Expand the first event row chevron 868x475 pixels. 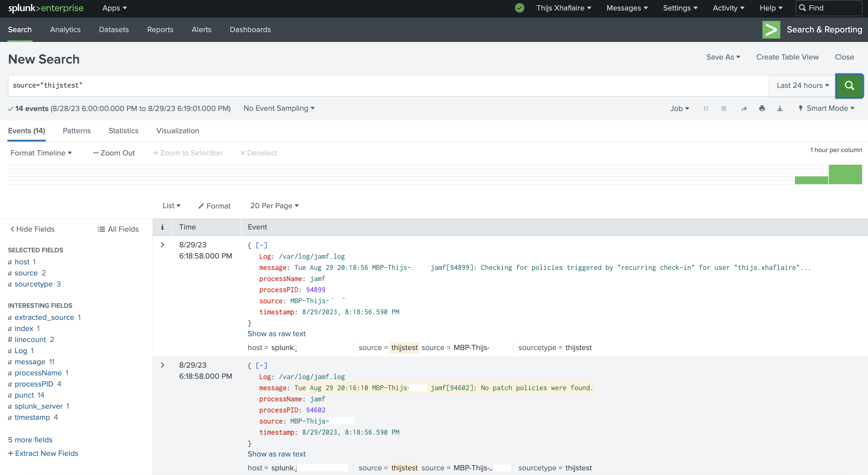click(x=162, y=245)
